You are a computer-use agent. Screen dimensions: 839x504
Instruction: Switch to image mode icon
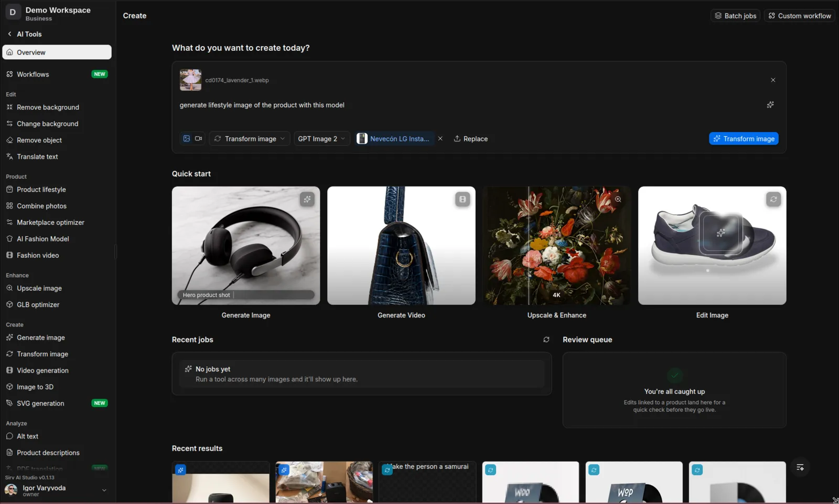click(x=187, y=139)
